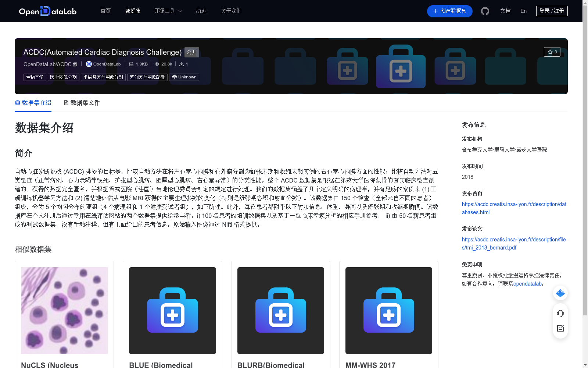
Task: Open the headset customer support icon
Action: click(x=560, y=314)
